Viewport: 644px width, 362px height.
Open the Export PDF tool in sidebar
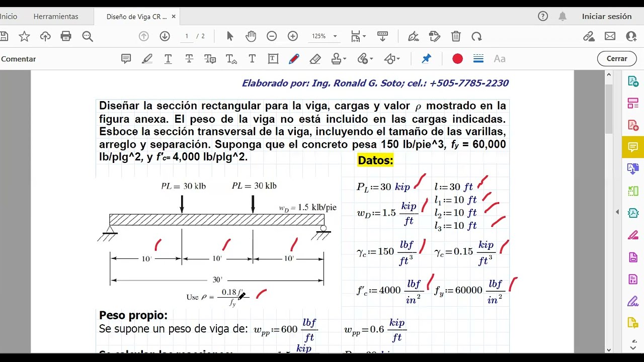pos(633,81)
